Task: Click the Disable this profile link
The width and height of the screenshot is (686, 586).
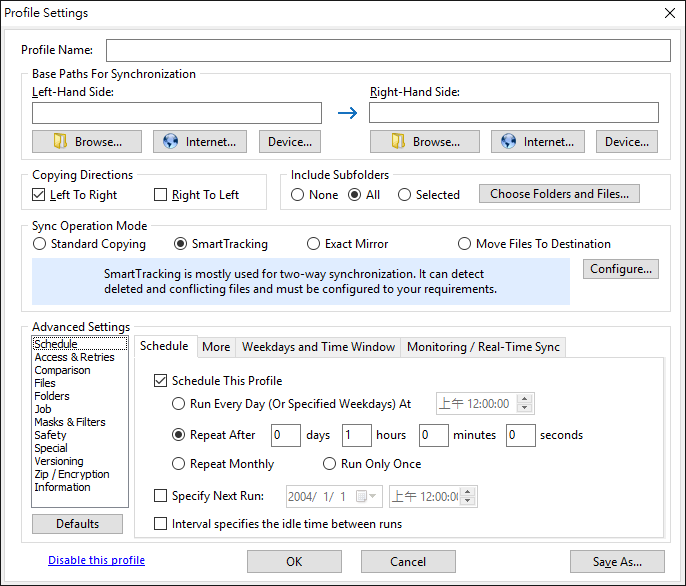Action: click(96, 560)
